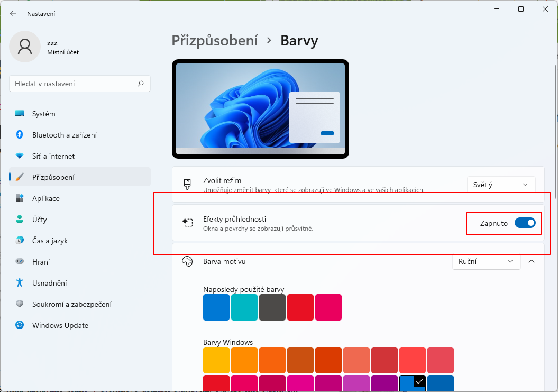Screen dimensions: 558x392
Task: Open Aplikace settings via its icon
Action: click(19, 198)
